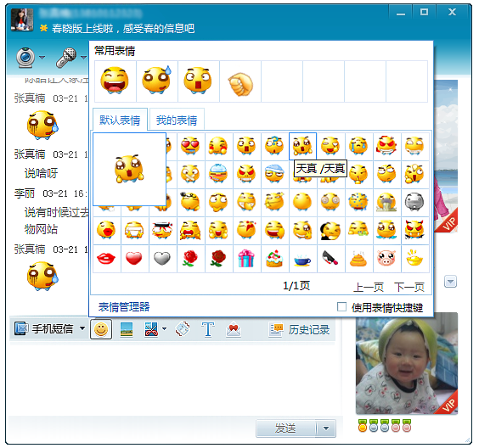Expand the 发送 button dropdown arrow

pos(326,428)
